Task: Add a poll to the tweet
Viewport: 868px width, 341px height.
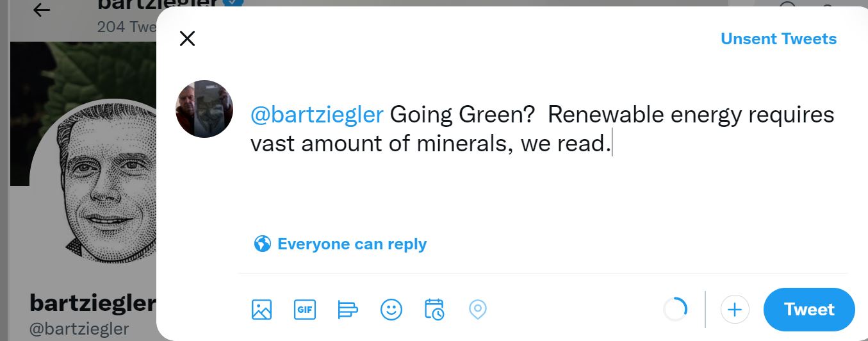Action: 347,310
